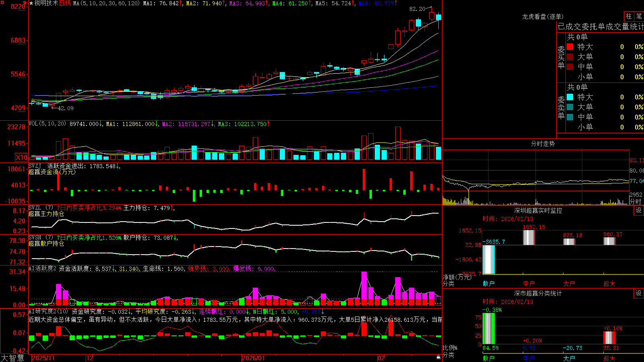Viewport: 644px width, 362px height.
Task: Click the 资金研究度: -0.032 value
Action: point(100,311)
